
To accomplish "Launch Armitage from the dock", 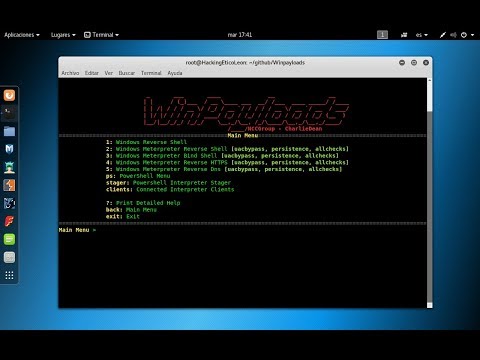I will coord(9,167).
